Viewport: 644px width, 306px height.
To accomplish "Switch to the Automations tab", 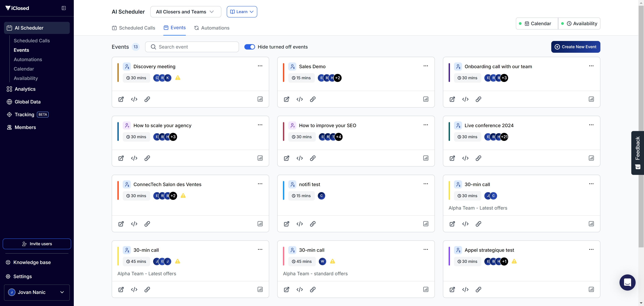I will tap(212, 28).
